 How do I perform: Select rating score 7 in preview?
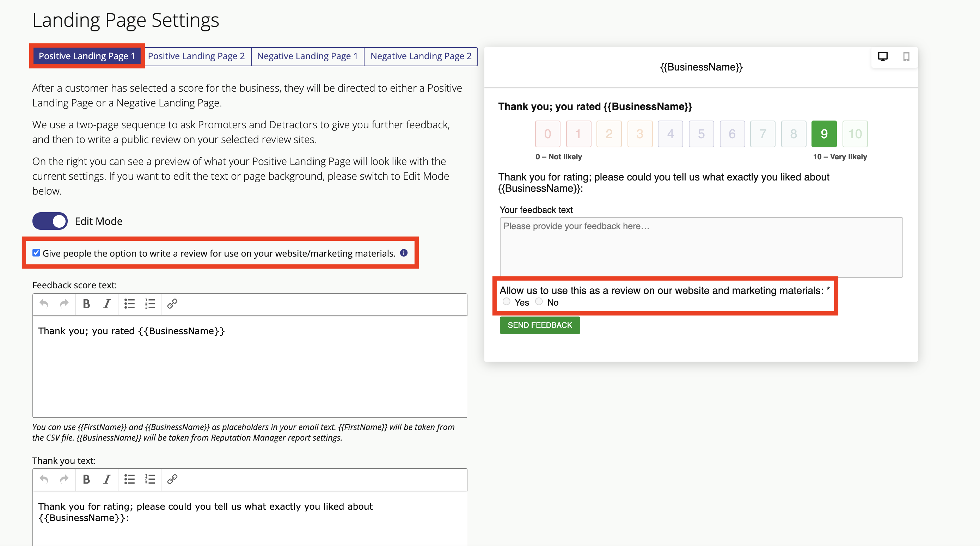click(763, 134)
